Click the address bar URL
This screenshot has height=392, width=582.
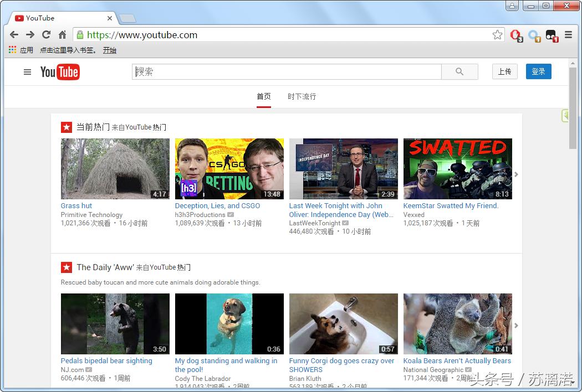tap(142, 35)
